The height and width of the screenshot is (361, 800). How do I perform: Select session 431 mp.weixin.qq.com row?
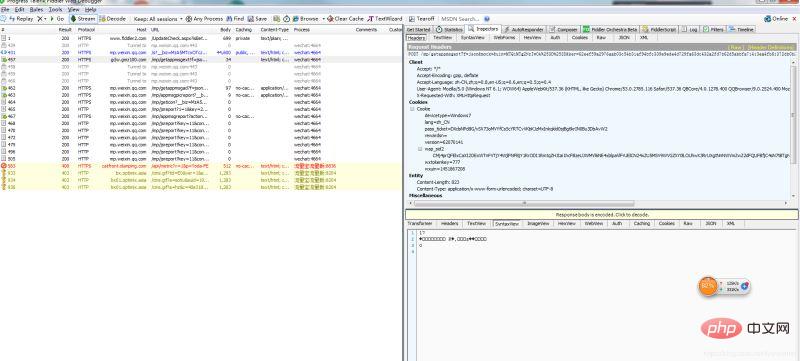click(x=201, y=53)
